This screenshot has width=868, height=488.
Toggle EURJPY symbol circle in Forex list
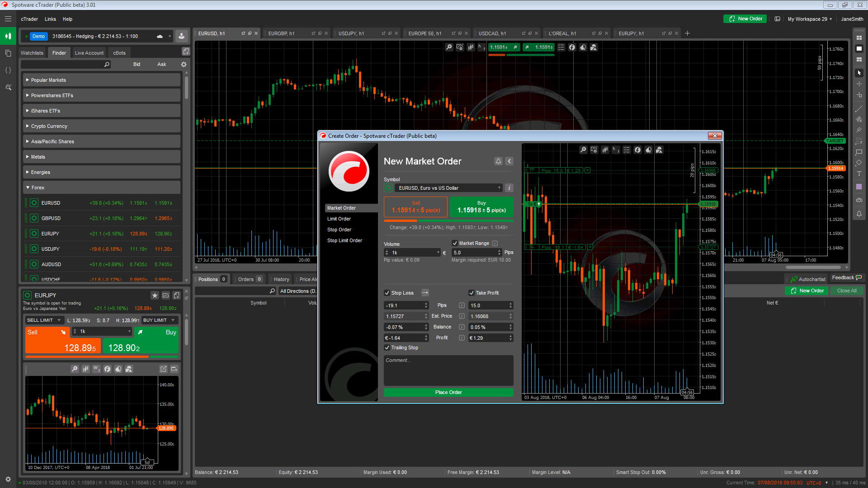pyautogui.click(x=34, y=234)
